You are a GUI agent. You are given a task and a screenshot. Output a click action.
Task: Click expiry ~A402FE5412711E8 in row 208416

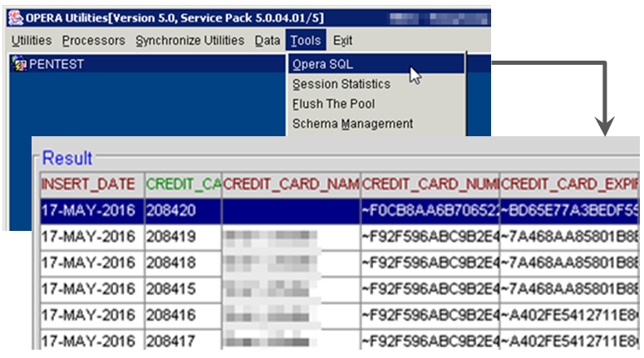[570, 316]
